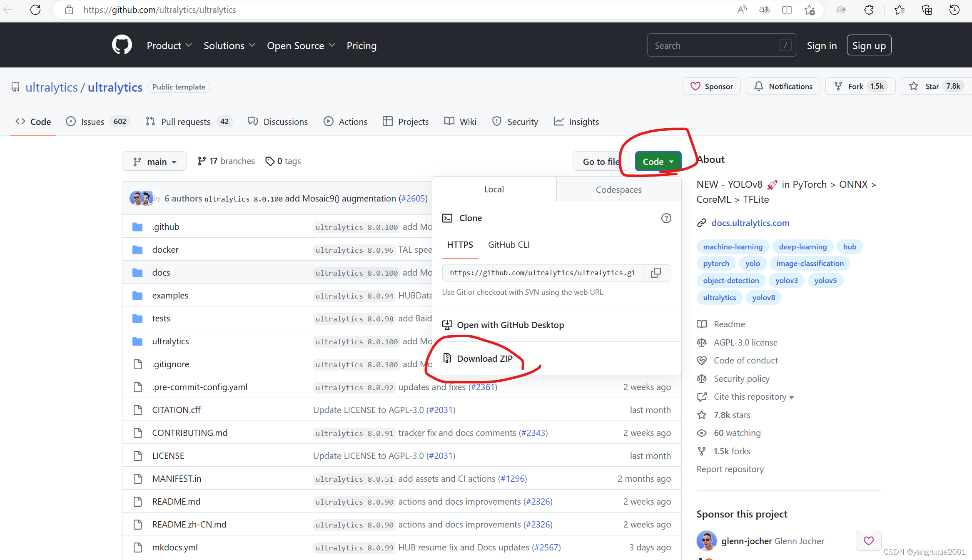Switch to the Codespaces tab
The image size is (972, 560).
point(618,189)
